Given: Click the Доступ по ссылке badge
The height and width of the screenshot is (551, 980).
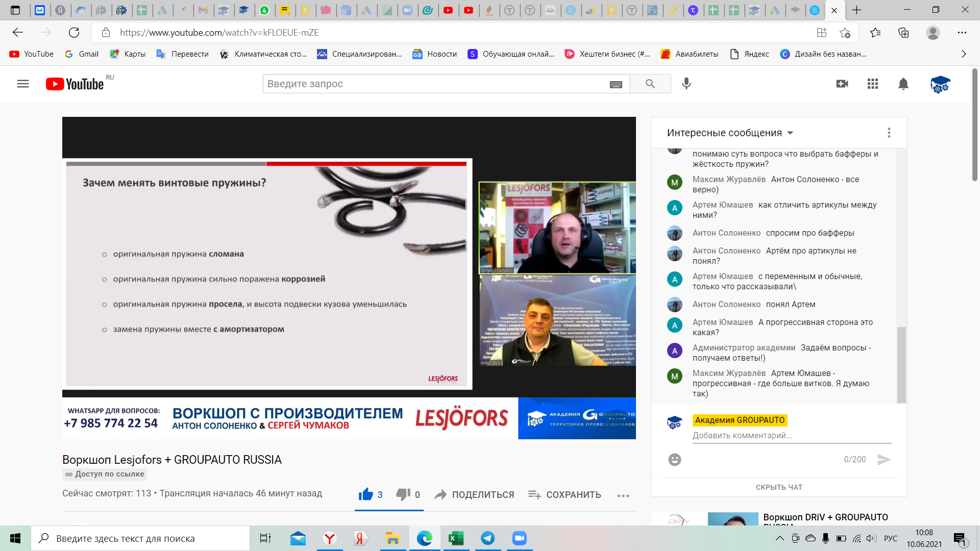Looking at the screenshot, I should (105, 474).
